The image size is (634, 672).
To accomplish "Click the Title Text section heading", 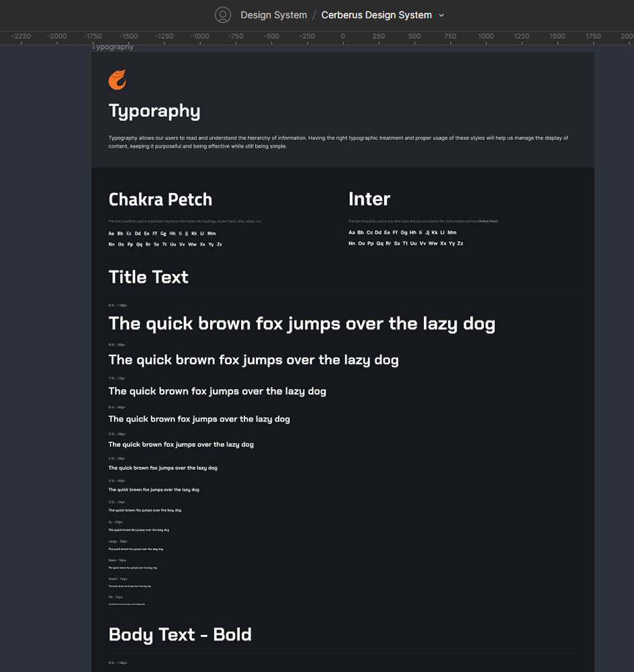I will [x=148, y=277].
